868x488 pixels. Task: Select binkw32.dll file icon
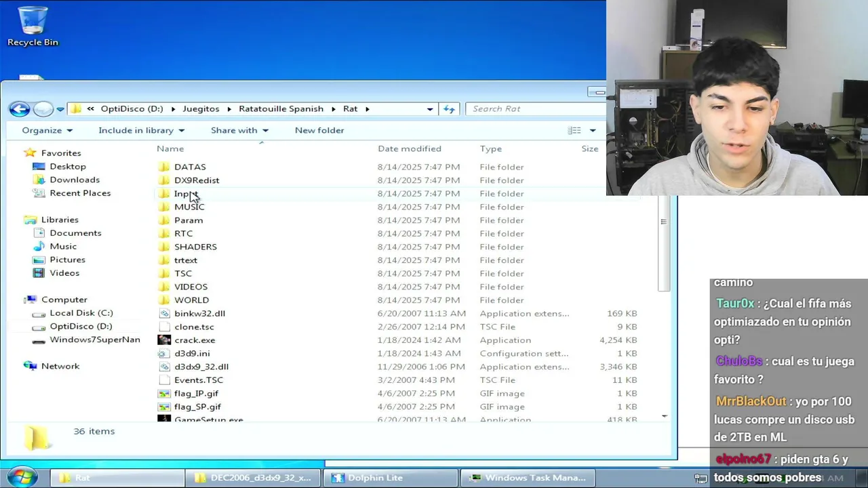coord(164,313)
